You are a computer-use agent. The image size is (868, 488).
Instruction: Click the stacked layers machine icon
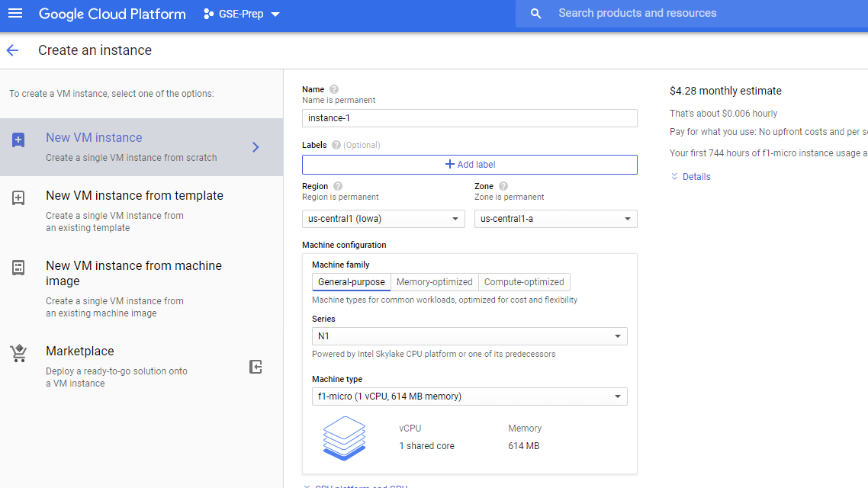(344, 438)
